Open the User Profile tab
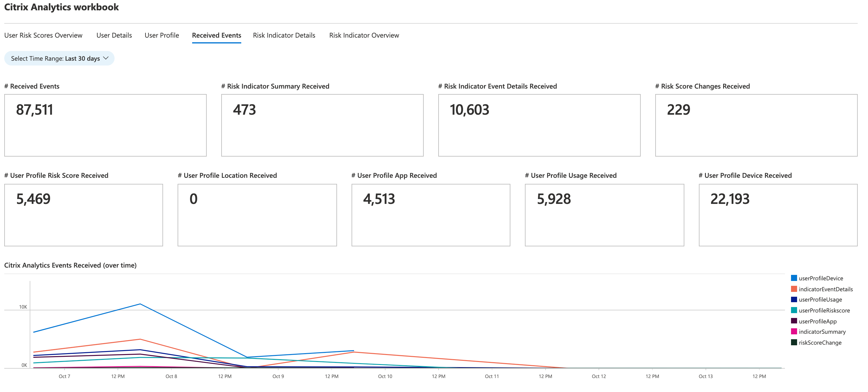Viewport: 868px width, 392px height. [x=162, y=35]
